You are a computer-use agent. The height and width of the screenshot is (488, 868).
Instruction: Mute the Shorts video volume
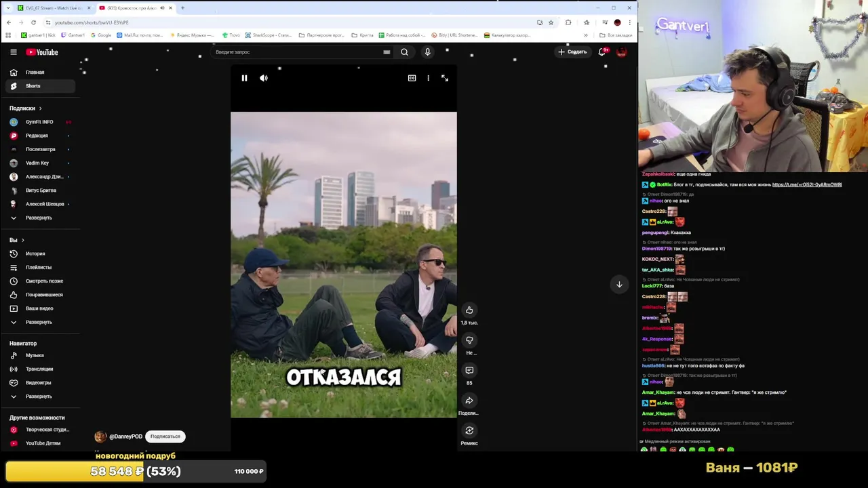(x=264, y=78)
